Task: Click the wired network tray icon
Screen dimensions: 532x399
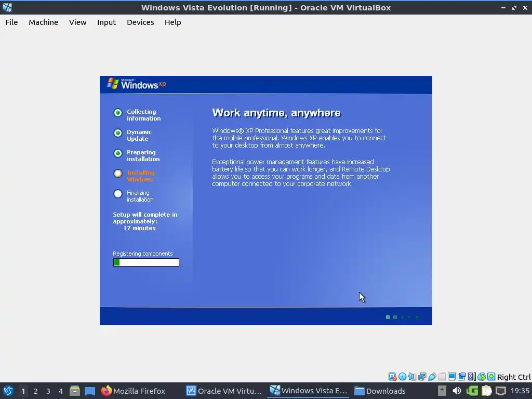Action: pyautogui.click(x=501, y=391)
